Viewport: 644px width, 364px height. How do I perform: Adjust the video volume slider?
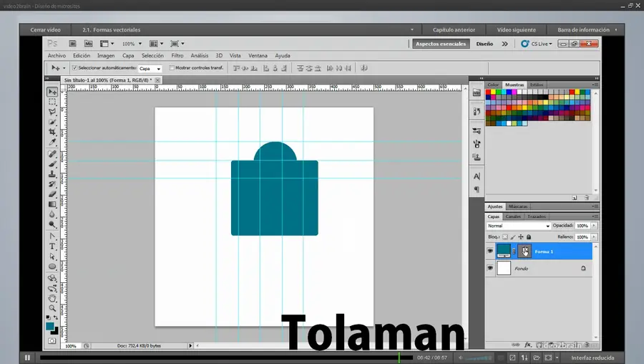479,358
